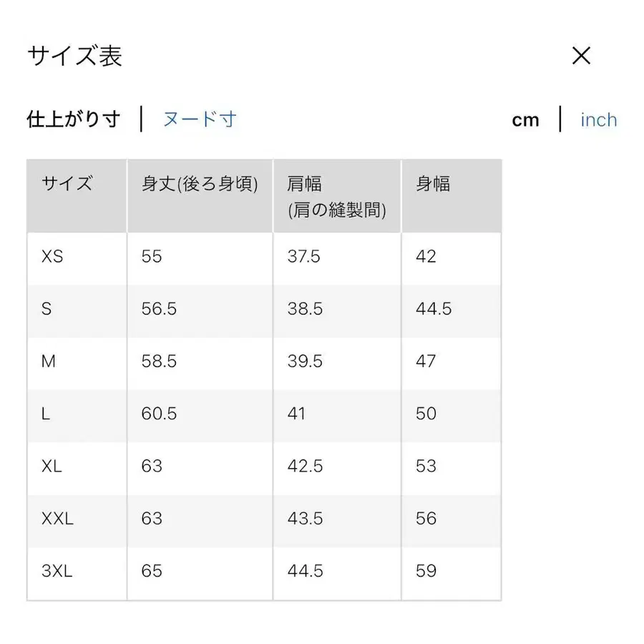Close the サイズ表 size chart dialog

pos(582,55)
